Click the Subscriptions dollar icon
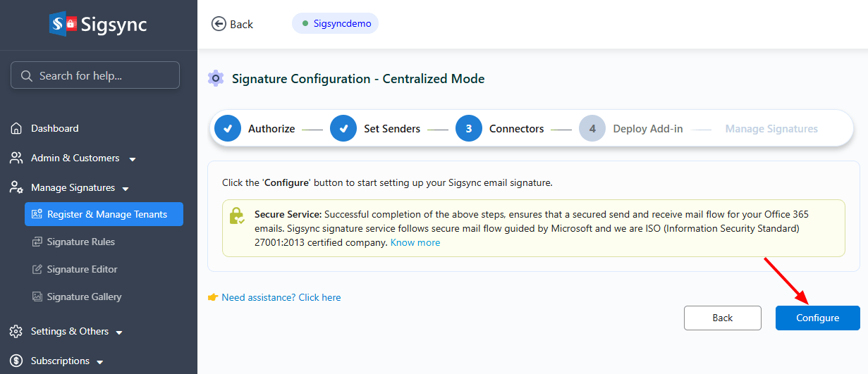This screenshot has width=868, height=374. click(16, 361)
